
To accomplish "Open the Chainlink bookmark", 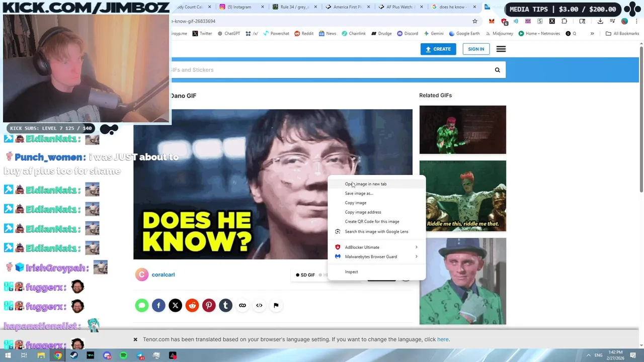I will (354, 34).
